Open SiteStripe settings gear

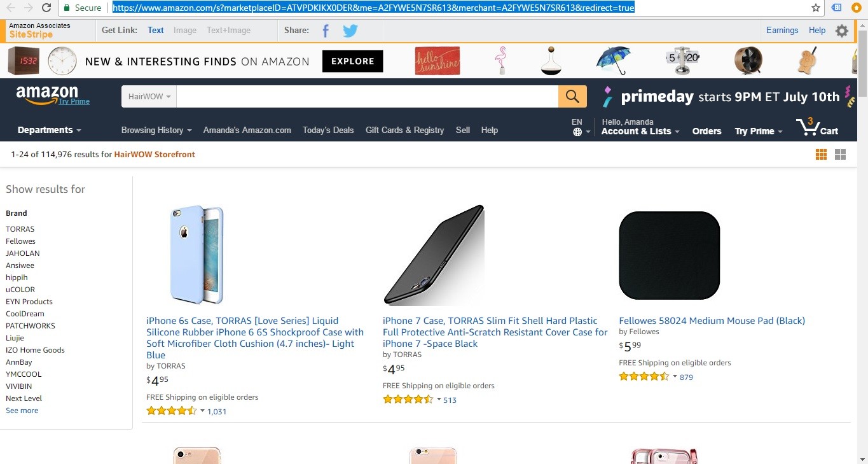[x=842, y=31]
